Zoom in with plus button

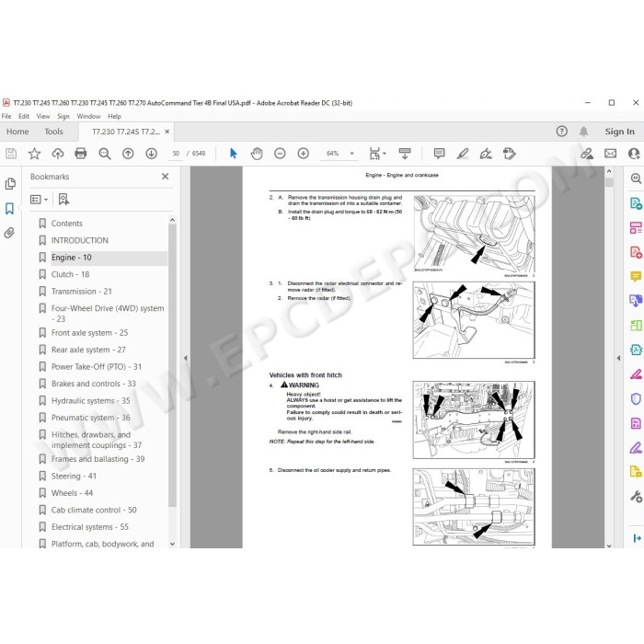tap(303, 154)
